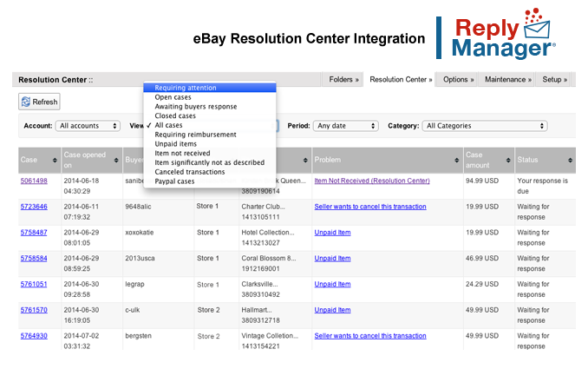Expand the Period date dropdown
The width and height of the screenshot is (588, 369).
coord(345,126)
